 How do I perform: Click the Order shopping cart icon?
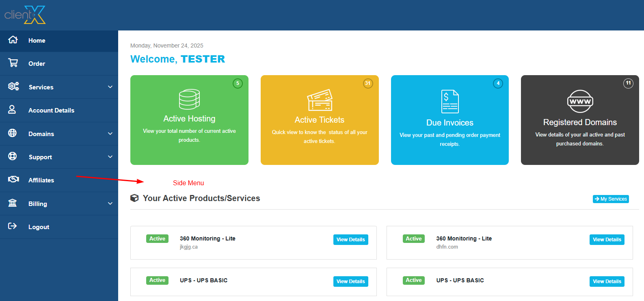click(x=13, y=63)
